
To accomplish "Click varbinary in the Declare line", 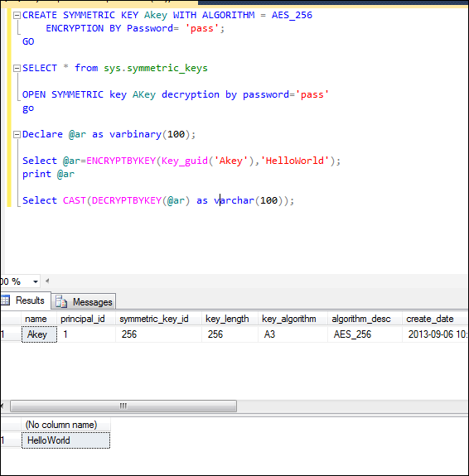I will tap(135, 134).
